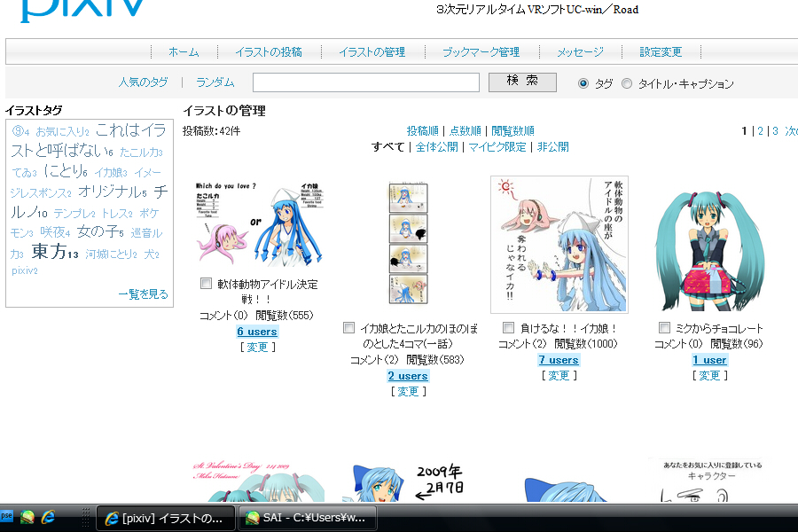
Task: Open the イラストの投稿 menu item
Action: click(x=269, y=52)
